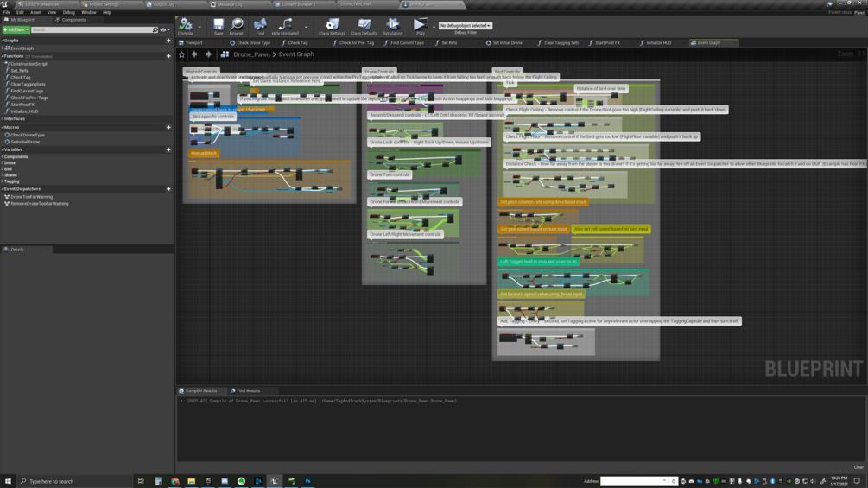
Task: Expand the Interfaces section
Action: click(x=3, y=119)
